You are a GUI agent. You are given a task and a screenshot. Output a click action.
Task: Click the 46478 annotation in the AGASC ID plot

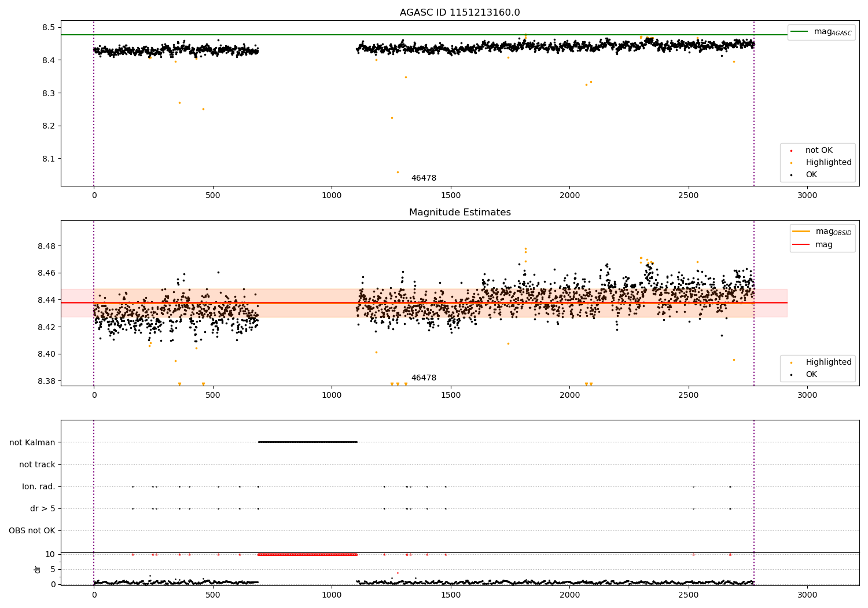click(x=424, y=178)
